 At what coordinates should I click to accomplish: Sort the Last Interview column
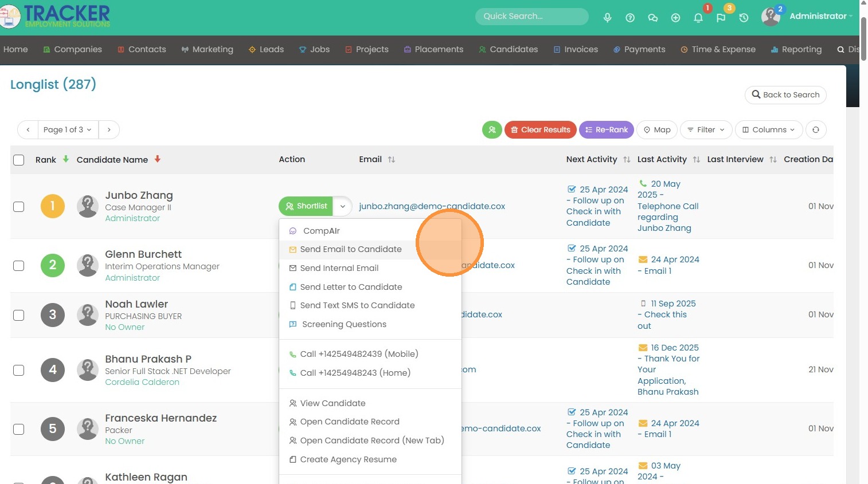point(773,160)
